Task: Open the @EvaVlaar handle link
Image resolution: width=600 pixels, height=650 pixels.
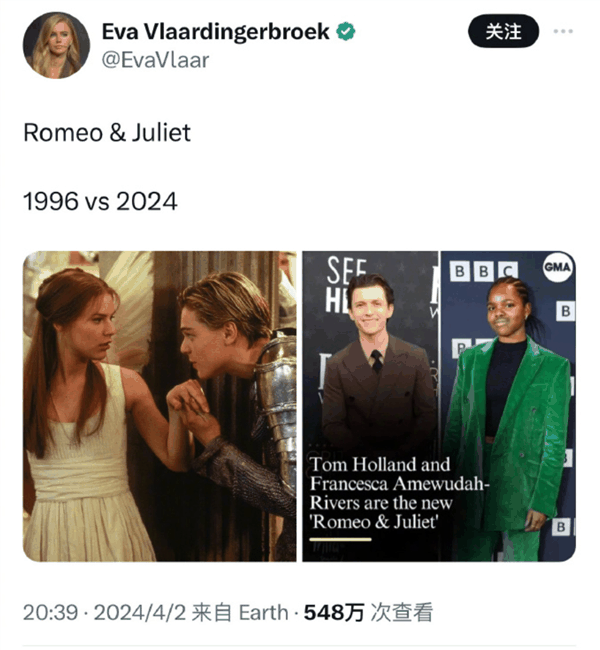Action: coord(155,60)
